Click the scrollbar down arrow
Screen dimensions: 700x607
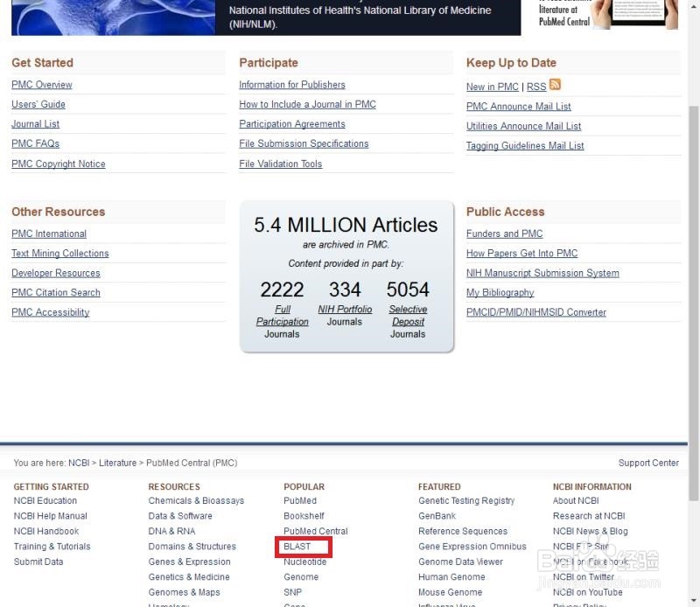point(694,600)
